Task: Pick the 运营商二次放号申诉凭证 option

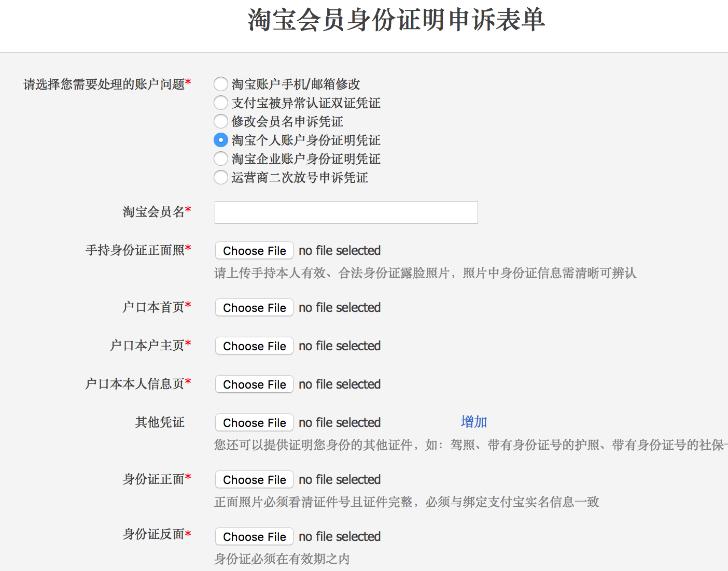Action: pyautogui.click(x=220, y=177)
